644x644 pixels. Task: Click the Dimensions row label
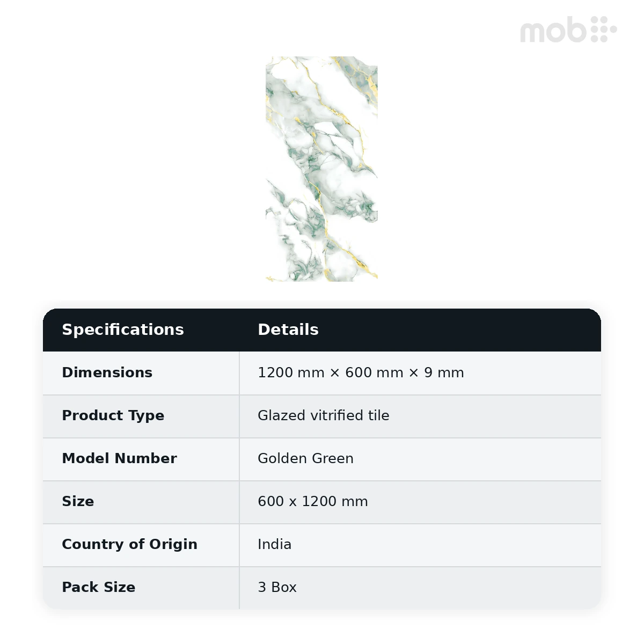(x=107, y=372)
